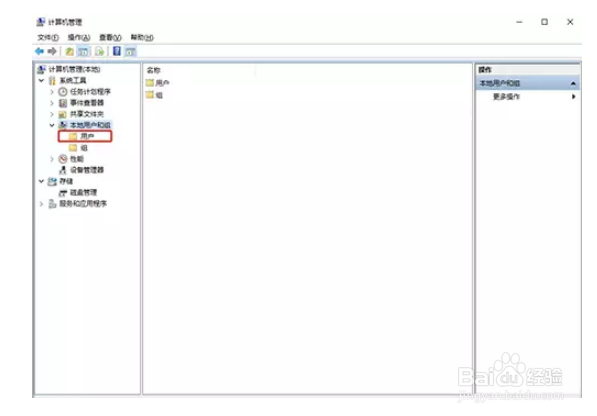Select the 服务和应用程序 icon in the tree

(52, 204)
